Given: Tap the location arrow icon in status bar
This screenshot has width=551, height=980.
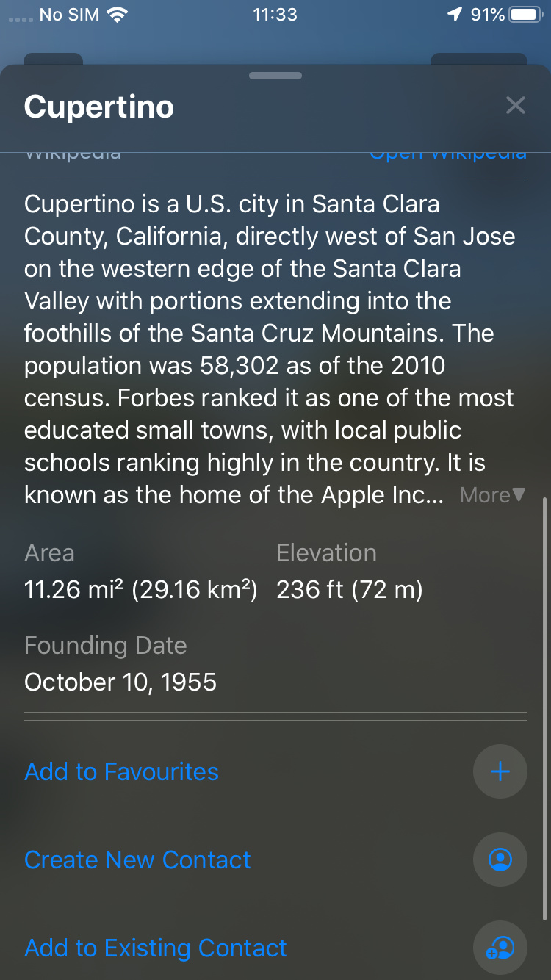Looking at the screenshot, I should tap(455, 15).
